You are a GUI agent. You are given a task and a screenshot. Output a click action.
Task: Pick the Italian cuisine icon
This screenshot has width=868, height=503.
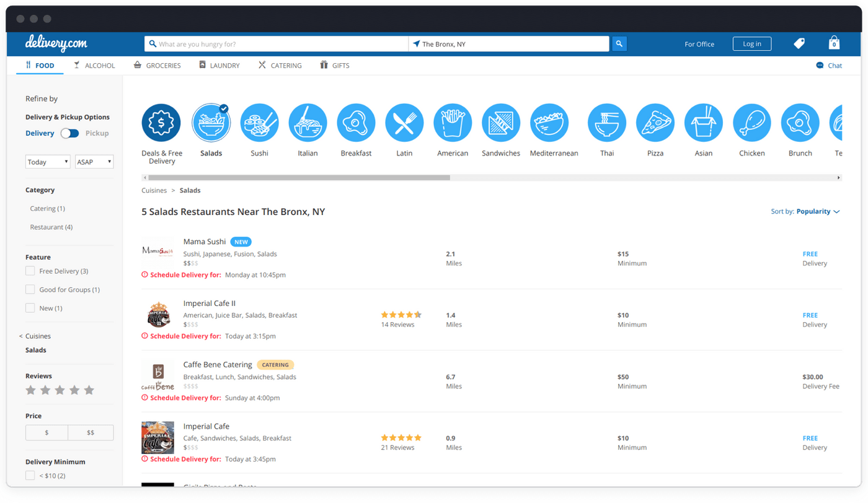click(x=308, y=123)
